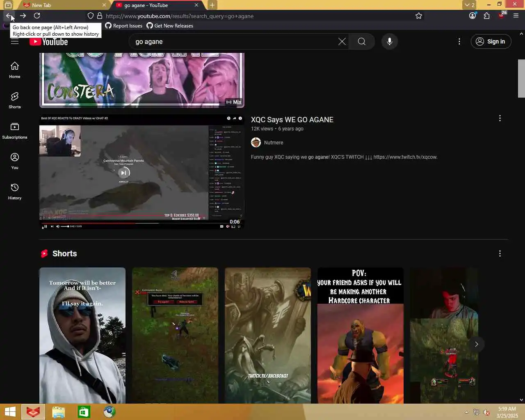Screen dimensions: 525x420
Task: Reload the current page
Action: pos(37,16)
